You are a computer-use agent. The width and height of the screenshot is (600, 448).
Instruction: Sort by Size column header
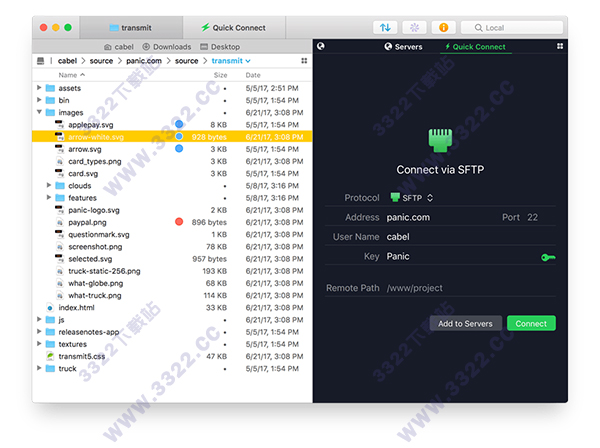click(220, 75)
